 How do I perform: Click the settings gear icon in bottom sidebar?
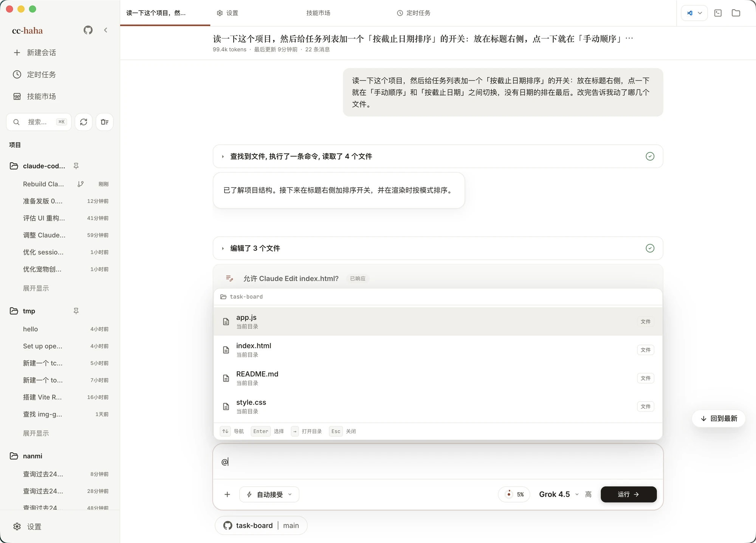click(x=17, y=526)
